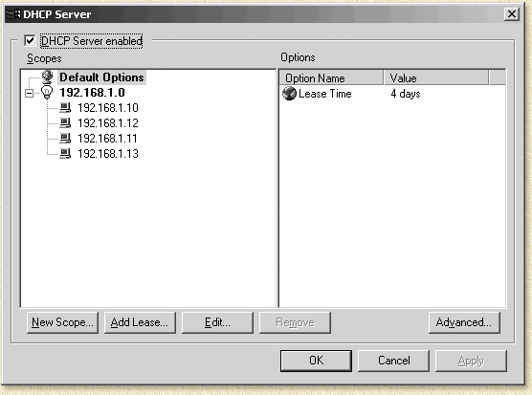Click the DHCP Server title bar icon

click(14, 14)
